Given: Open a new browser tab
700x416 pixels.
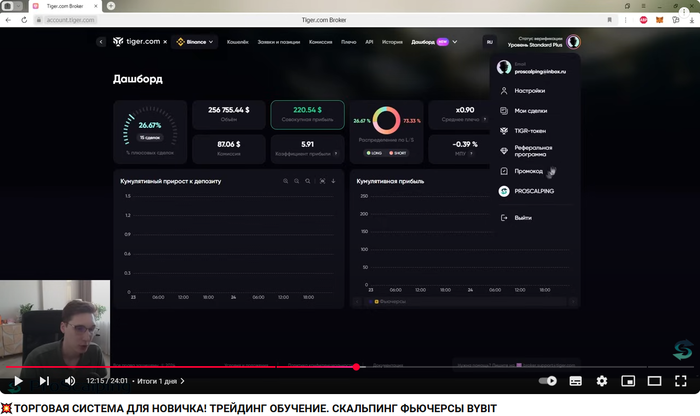Looking at the screenshot, I should pyautogui.click(x=111, y=6).
